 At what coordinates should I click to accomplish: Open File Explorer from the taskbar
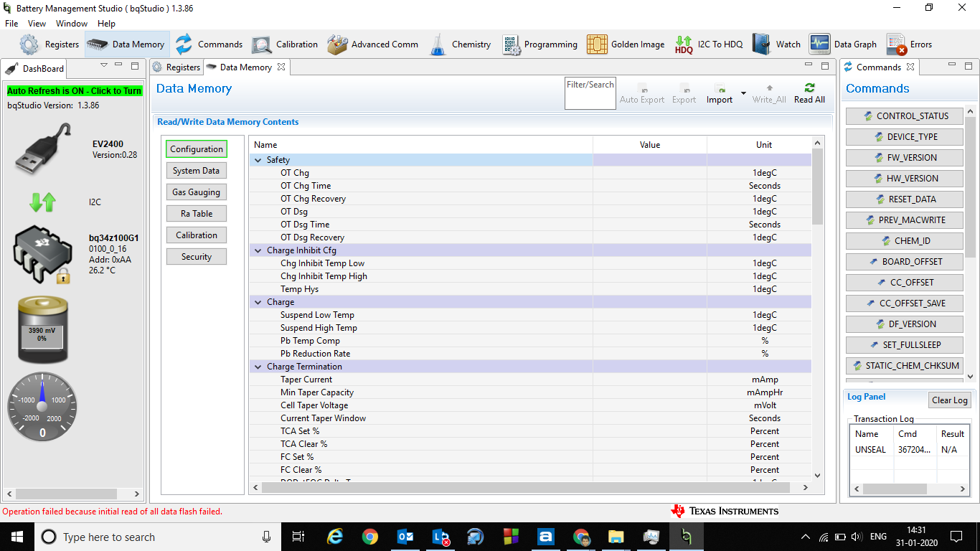tap(616, 537)
